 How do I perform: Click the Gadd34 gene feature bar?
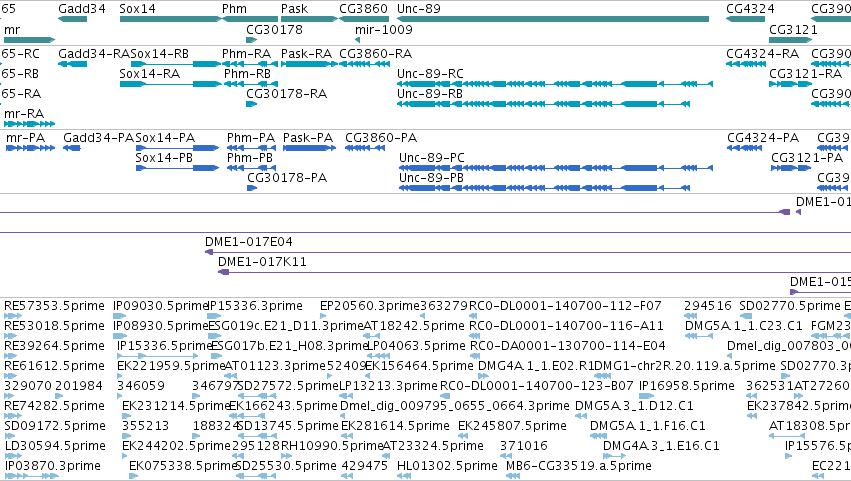(x=72, y=19)
